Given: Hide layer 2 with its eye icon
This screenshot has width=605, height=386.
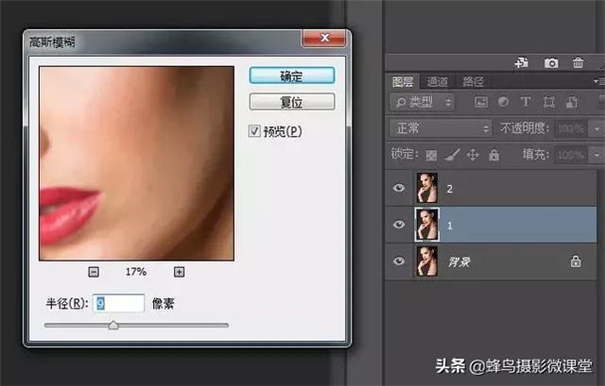Looking at the screenshot, I should 399,188.
